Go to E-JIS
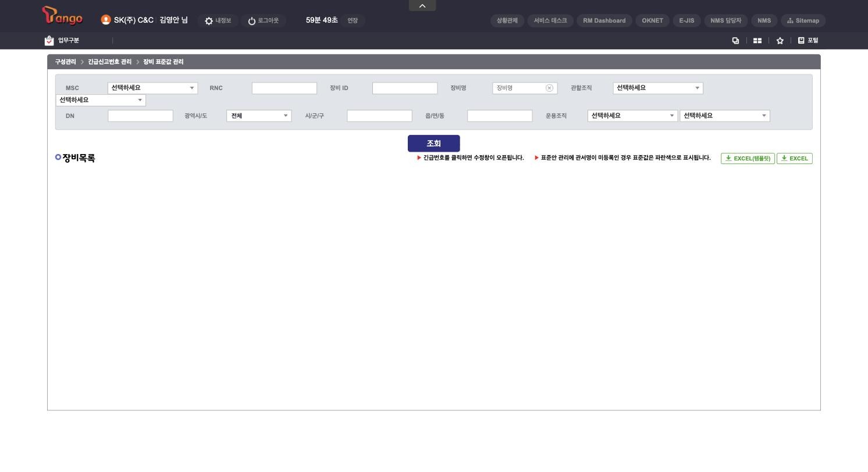 click(x=686, y=20)
